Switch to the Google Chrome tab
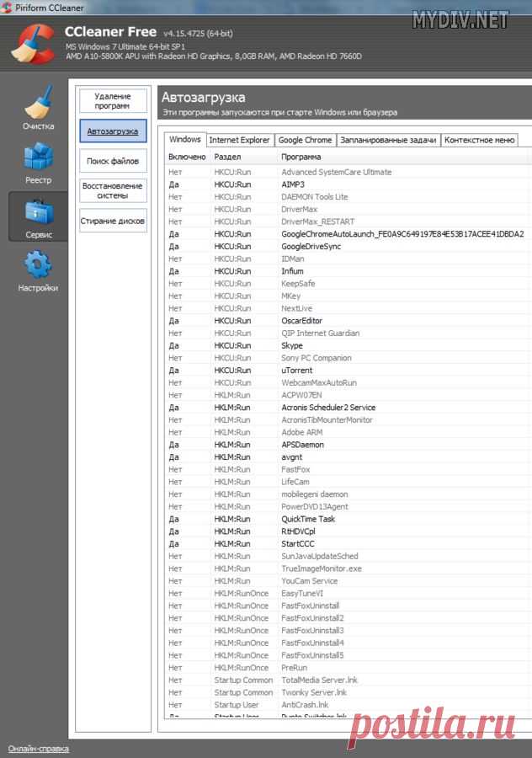This screenshot has height=758, width=532. (305, 140)
